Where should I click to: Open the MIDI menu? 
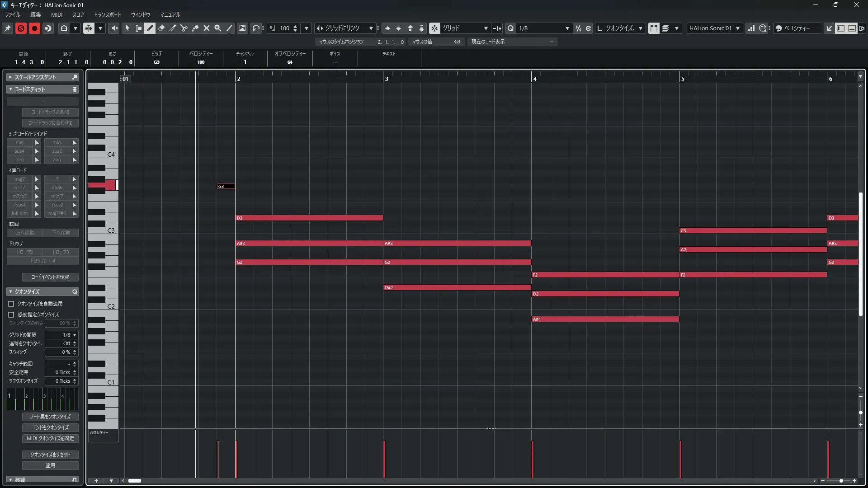[x=57, y=14]
